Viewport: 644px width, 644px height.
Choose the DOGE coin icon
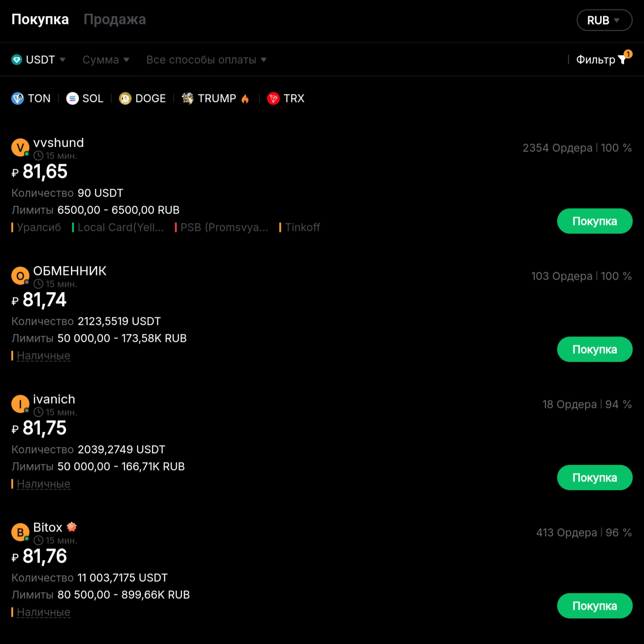coord(125,98)
